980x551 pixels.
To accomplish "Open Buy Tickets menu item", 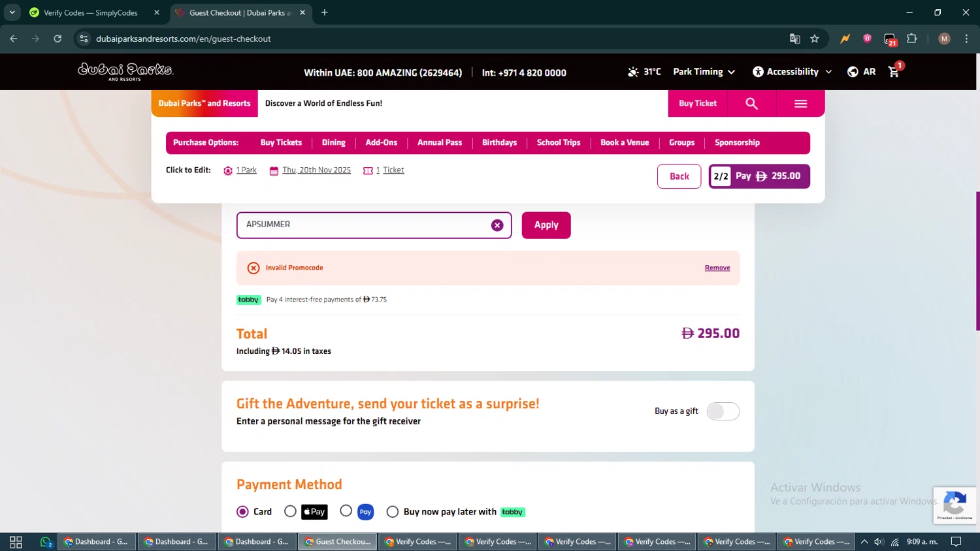I will pyautogui.click(x=281, y=142).
